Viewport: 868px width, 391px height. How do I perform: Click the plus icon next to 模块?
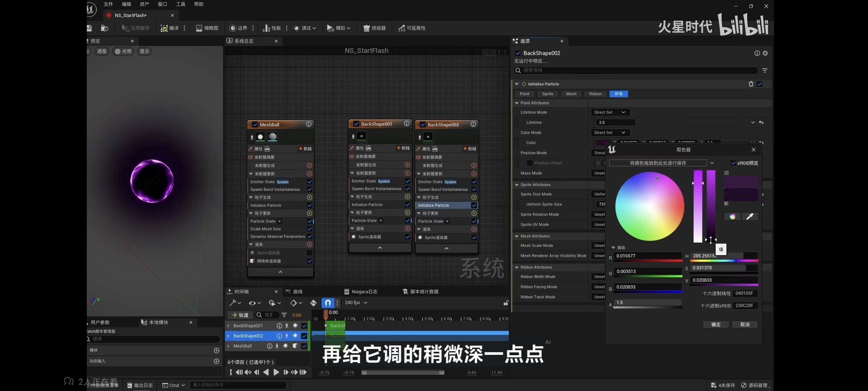pyautogui.click(x=216, y=350)
